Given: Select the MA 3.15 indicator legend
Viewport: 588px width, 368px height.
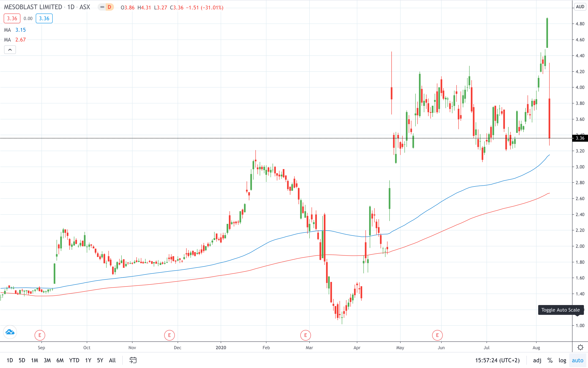Looking at the screenshot, I should [x=15, y=30].
